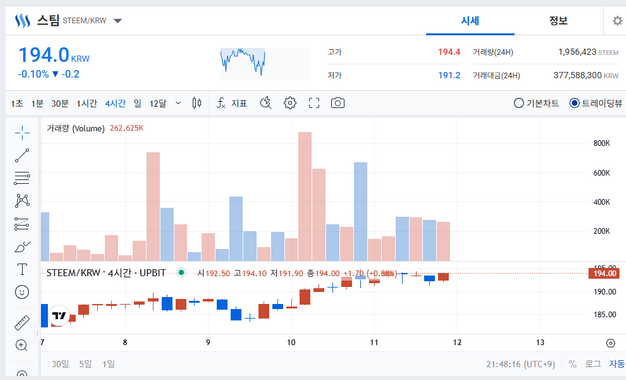Take a chart snapshot with camera icon

coord(338,103)
